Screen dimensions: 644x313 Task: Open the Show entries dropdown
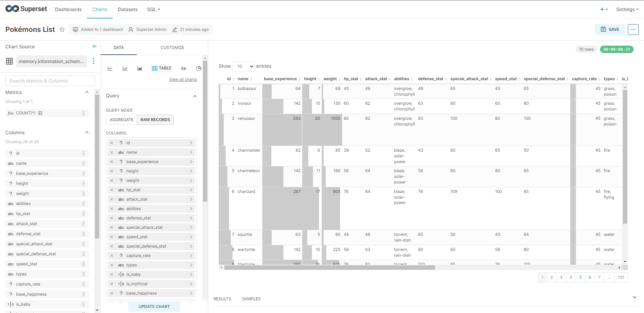(244, 66)
